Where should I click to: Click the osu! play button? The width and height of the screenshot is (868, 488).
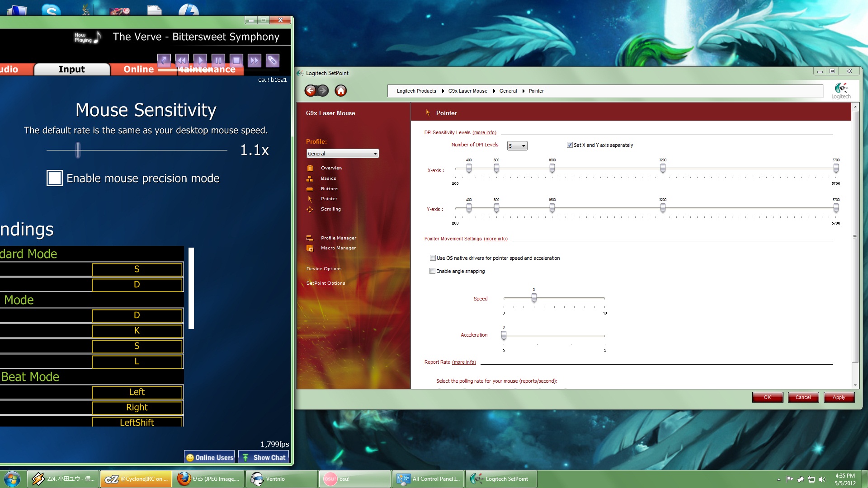(200, 60)
